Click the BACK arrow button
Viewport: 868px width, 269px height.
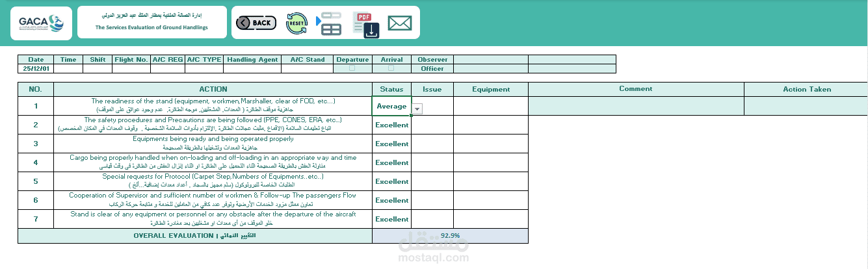[x=256, y=23]
